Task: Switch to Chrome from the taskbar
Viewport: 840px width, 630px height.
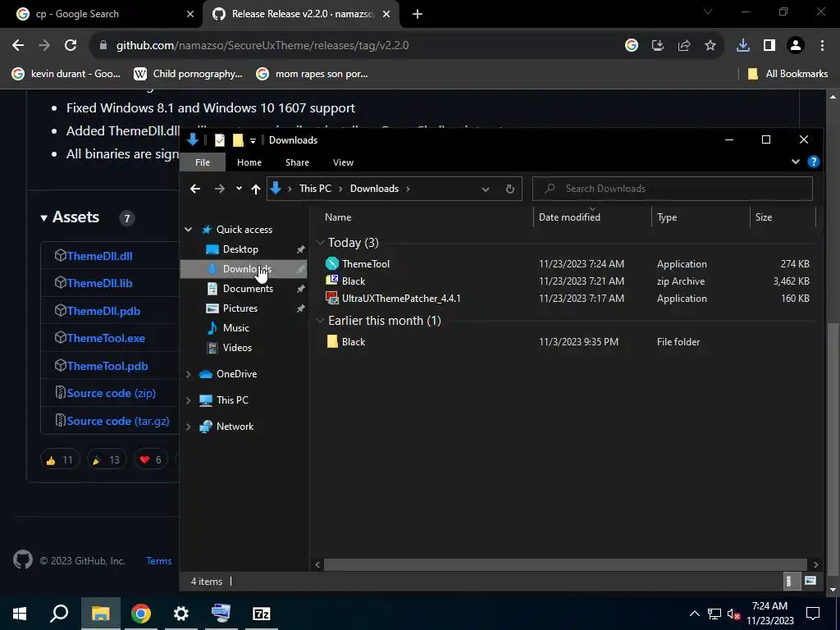Action: 141,614
